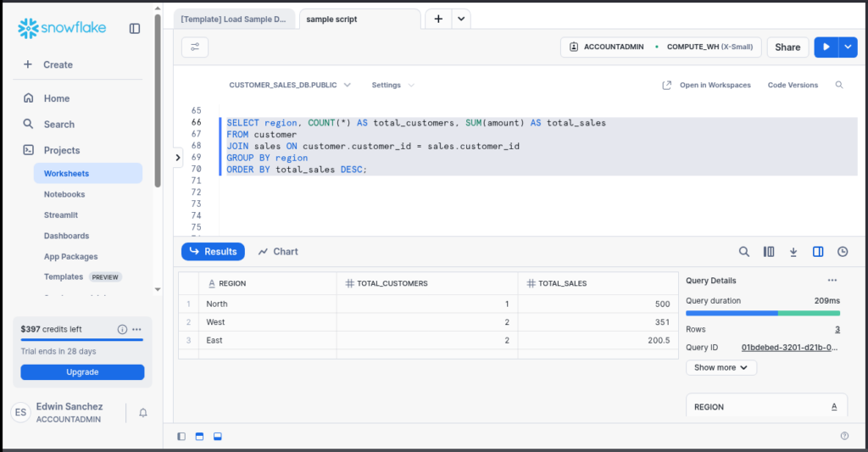Click the Snowflake logo
Viewport: 868px width, 452px height.
click(x=61, y=28)
